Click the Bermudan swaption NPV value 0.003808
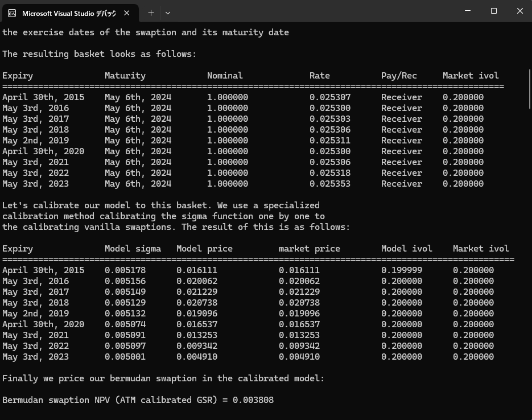The width and height of the screenshot is (532, 420). (x=253, y=400)
